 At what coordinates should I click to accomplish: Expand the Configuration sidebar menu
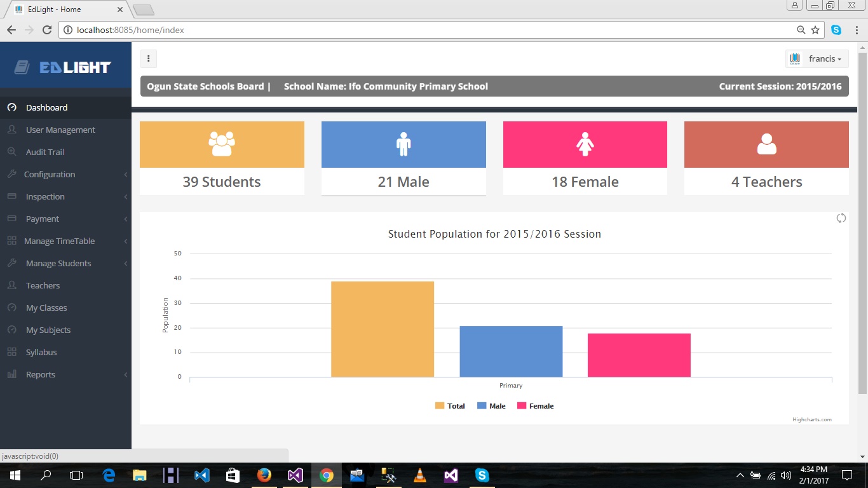pos(50,174)
